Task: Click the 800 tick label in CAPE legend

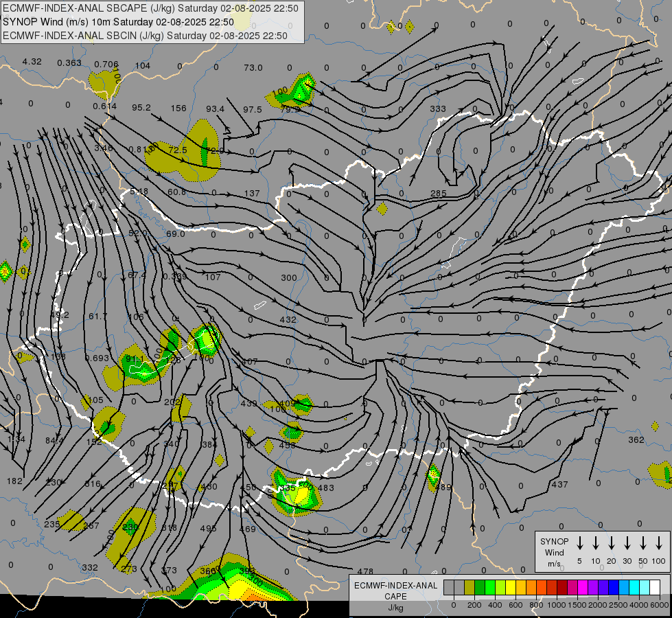Action: click(x=536, y=605)
